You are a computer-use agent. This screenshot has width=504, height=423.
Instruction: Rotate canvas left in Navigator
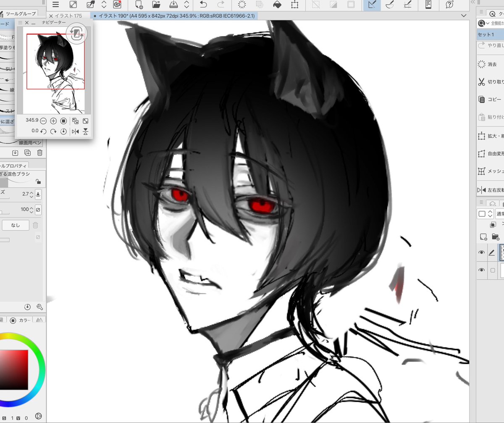coord(44,131)
